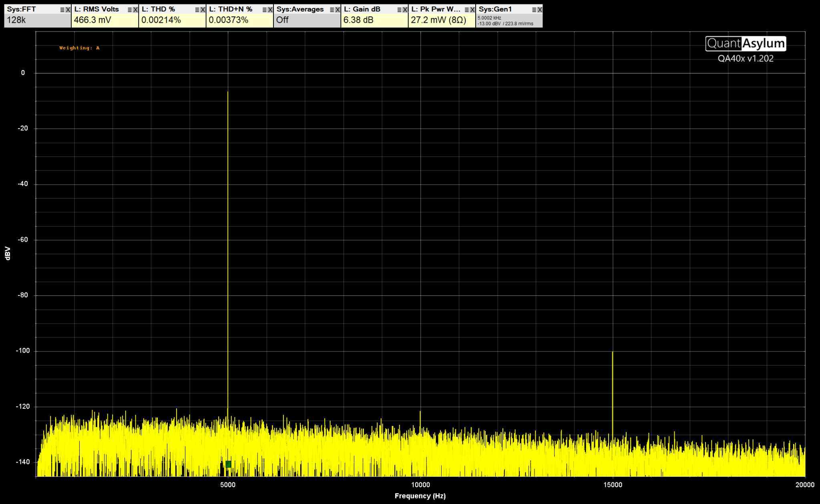Image resolution: width=820 pixels, height=504 pixels.
Task: Click the Weighting: A label
Action: (x=79, y=48)
